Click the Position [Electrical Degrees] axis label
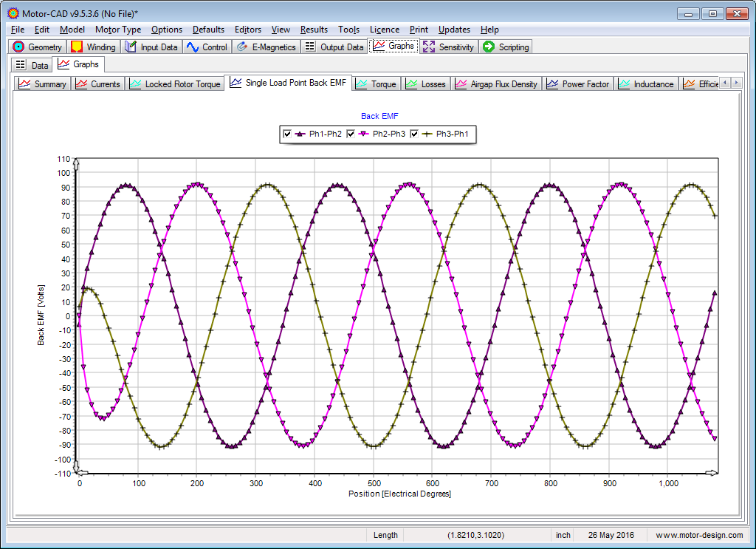Viewport: 756px width, 549px height. point(399,494)
